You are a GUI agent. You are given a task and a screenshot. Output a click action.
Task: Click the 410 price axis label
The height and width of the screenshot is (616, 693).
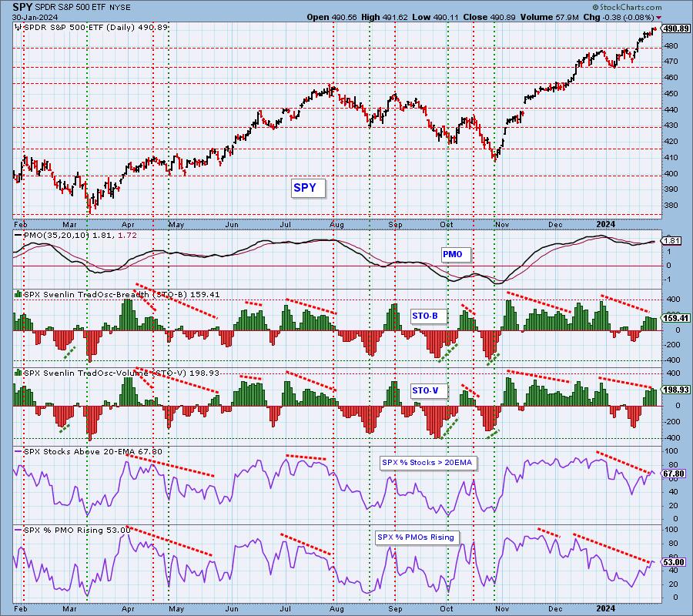point(671,157)
